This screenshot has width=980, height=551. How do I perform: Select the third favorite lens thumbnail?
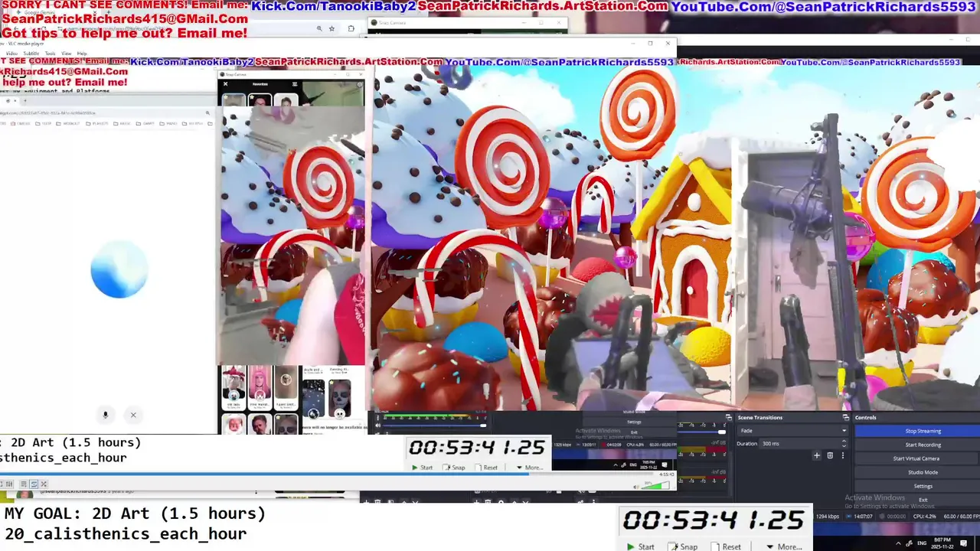click(x=286, y=101)
